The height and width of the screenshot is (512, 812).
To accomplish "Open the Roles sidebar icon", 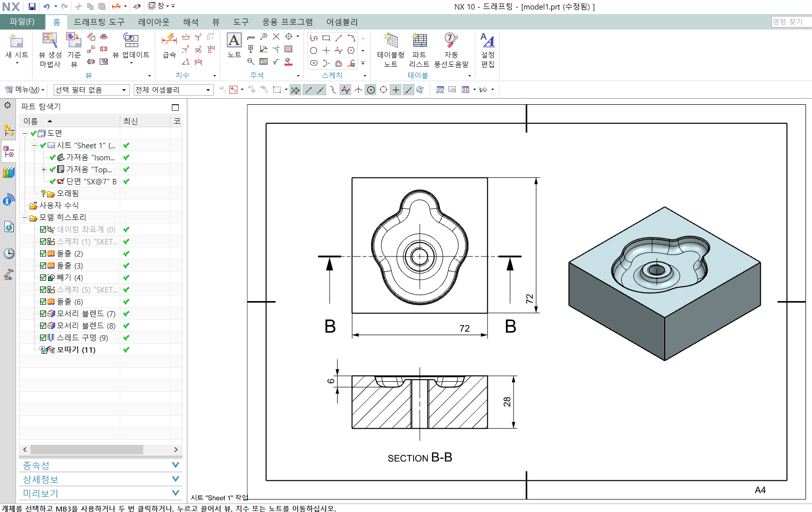I will [x=9, y=275].
